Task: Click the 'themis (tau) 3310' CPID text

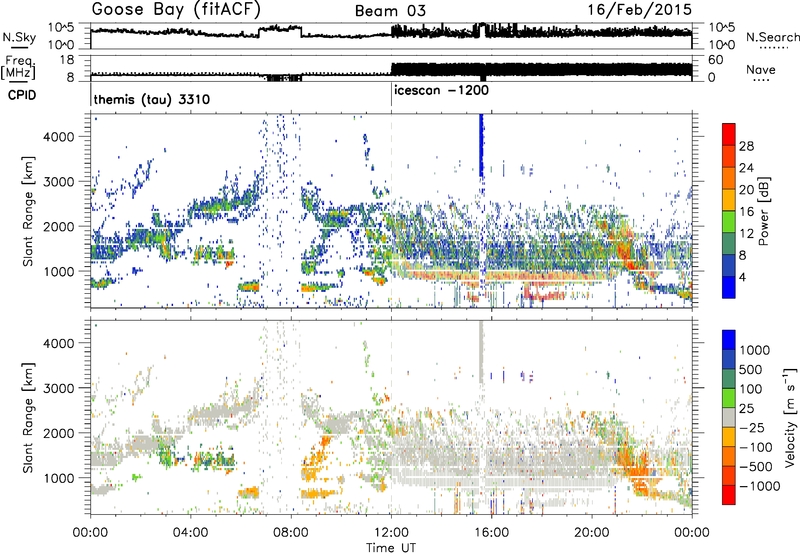Action: [x=152, y=99]
